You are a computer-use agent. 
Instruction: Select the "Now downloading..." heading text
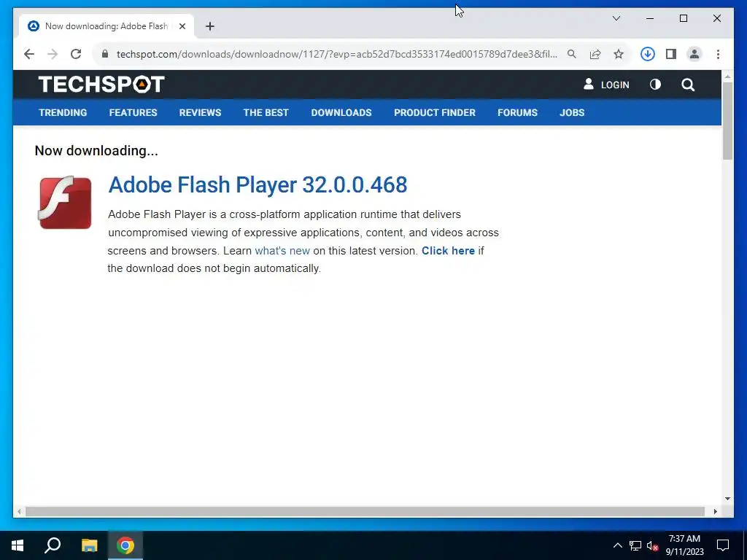(96, 151)
